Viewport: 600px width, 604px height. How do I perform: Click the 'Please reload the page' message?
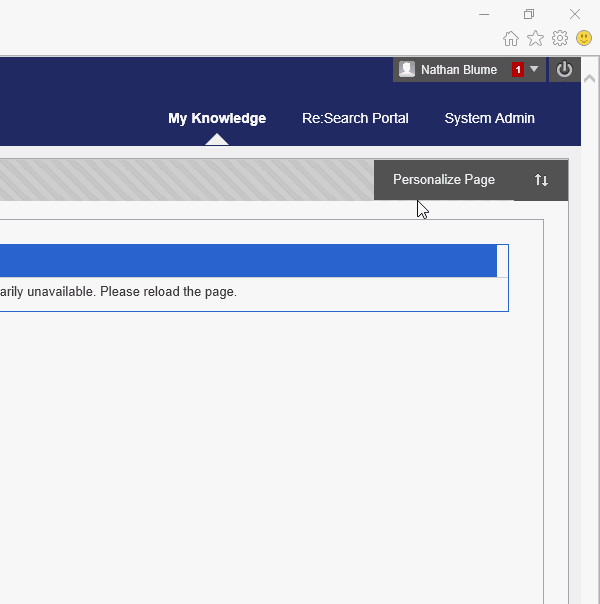point(168,292)
